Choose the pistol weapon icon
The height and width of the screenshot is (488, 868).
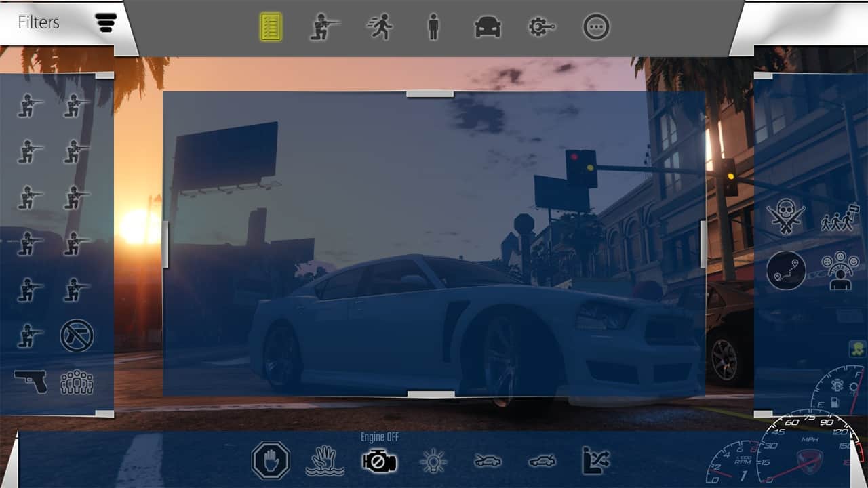pos(31,382)
